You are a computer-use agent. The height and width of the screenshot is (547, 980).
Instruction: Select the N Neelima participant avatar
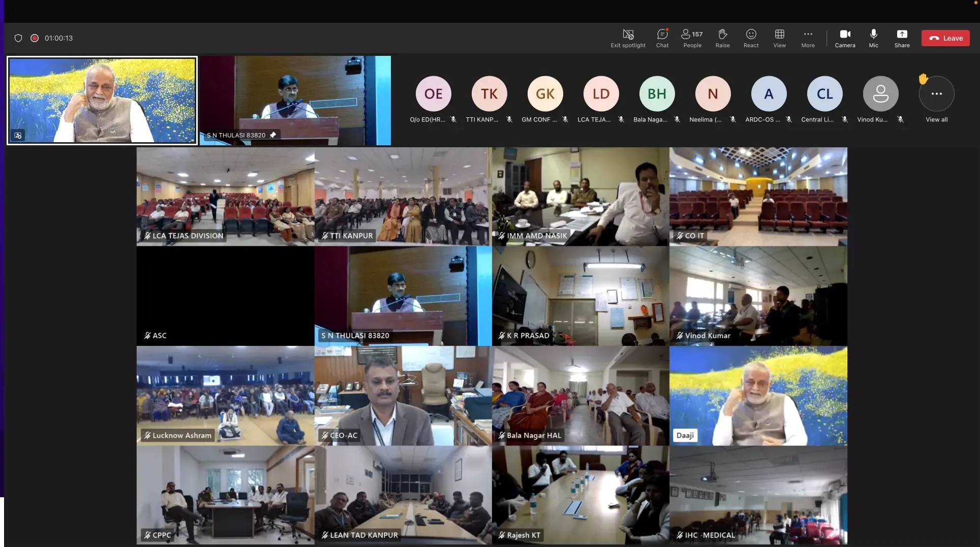click(x=713, y=94)
